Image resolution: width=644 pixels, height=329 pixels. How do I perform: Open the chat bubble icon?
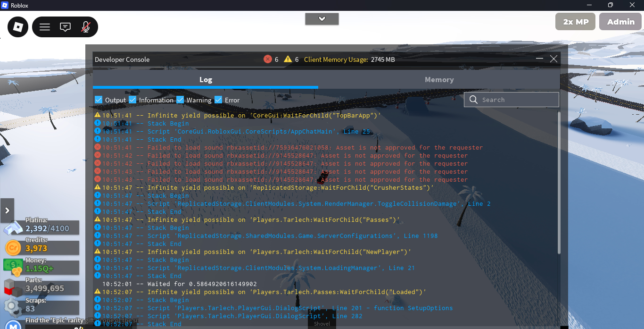(x=65, y=27)
